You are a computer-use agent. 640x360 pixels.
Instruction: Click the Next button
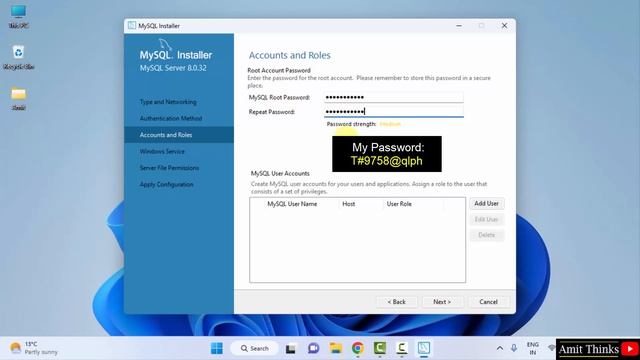(442, 302)
